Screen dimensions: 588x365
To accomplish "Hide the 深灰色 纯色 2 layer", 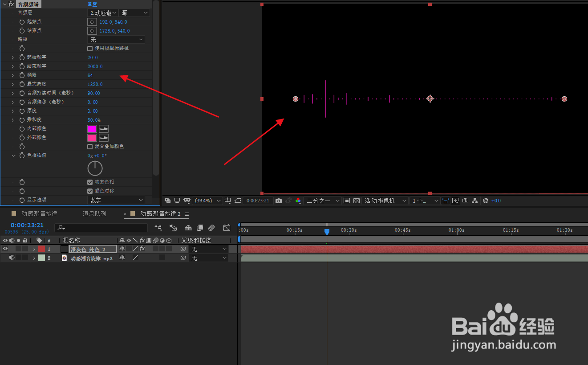I will (x=5, y=249).
